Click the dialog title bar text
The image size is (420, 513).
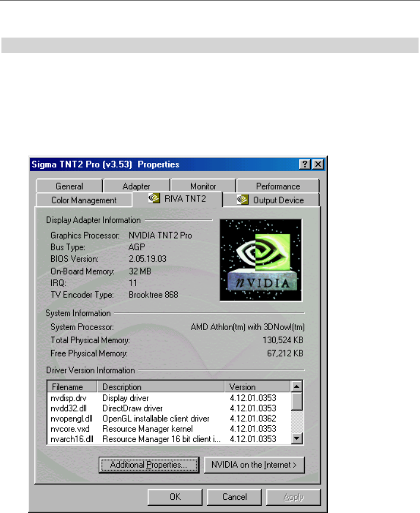pyautogui.click(x=105, y=164)
